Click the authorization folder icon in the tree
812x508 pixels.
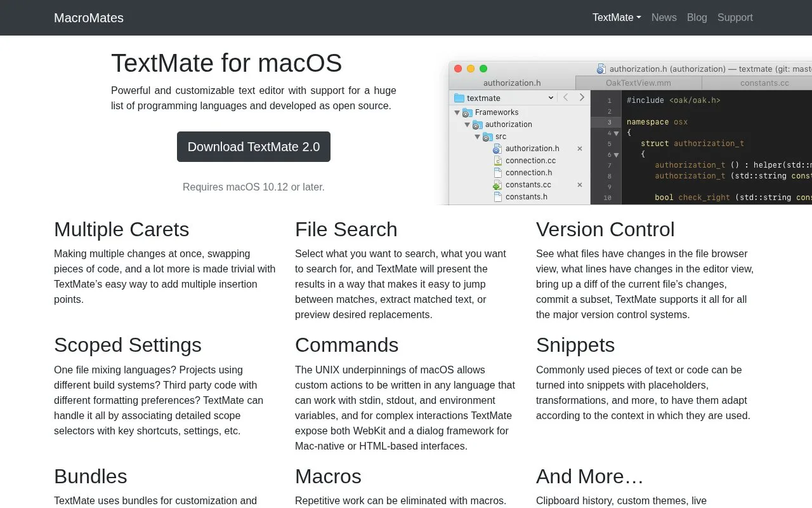(x=478, y=124)
